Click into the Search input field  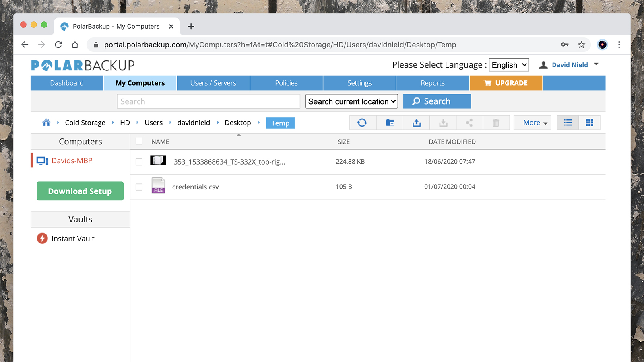point(208,101)
